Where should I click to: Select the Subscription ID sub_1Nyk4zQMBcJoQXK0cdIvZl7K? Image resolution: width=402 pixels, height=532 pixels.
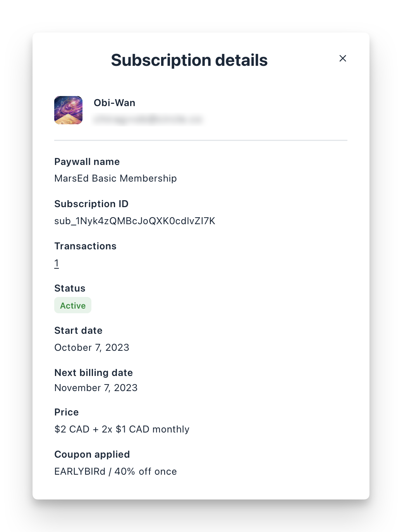tap(135, 221)
